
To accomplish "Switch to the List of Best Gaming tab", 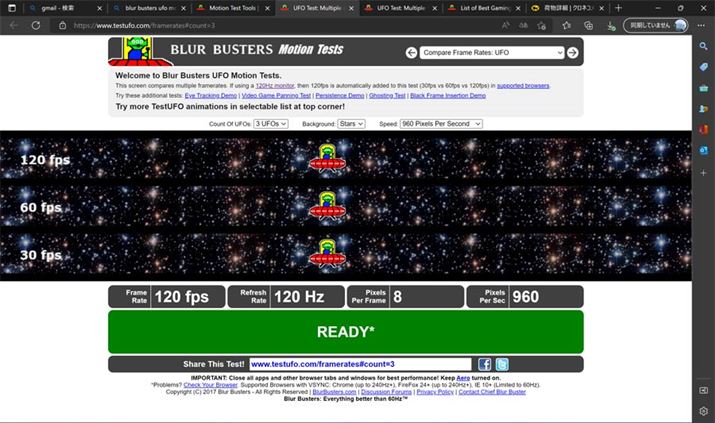I will [484, 8].
